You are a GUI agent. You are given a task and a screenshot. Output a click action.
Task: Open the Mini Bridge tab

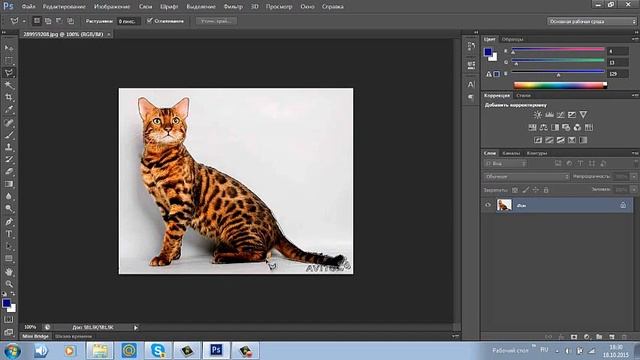(x=36, y=336)
